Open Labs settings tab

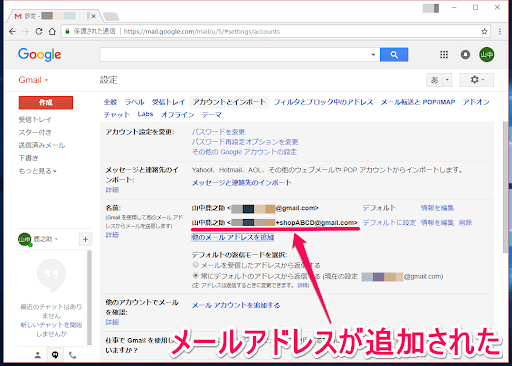click(x=145, y=114)
